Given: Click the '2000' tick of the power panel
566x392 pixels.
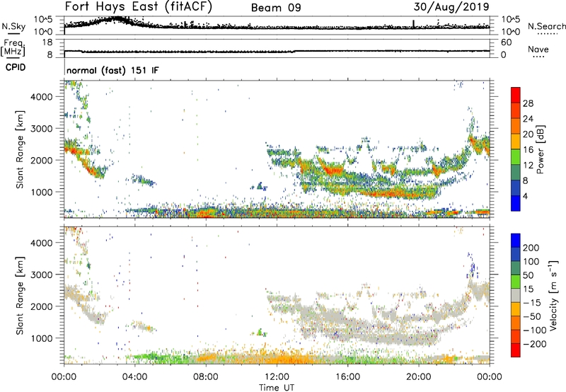Looking at the screenshot, I should coord(41,160).
